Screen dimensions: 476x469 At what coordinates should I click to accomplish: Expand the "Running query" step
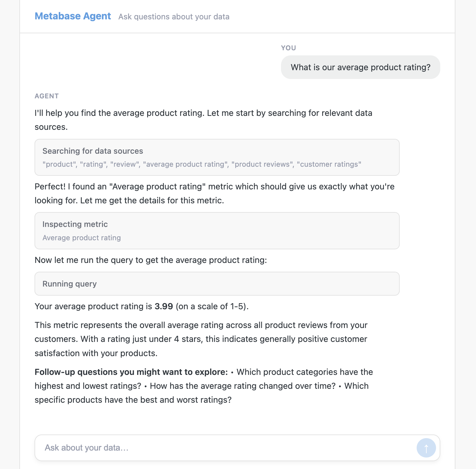217,284
